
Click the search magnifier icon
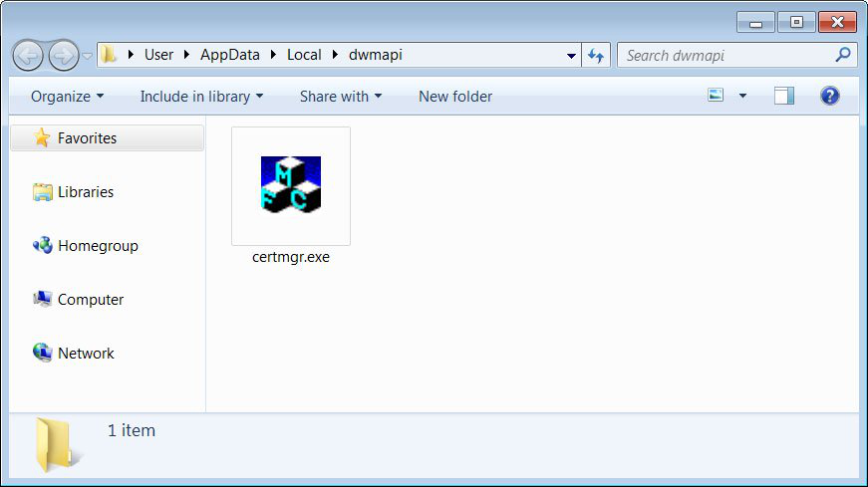(842, 55)
